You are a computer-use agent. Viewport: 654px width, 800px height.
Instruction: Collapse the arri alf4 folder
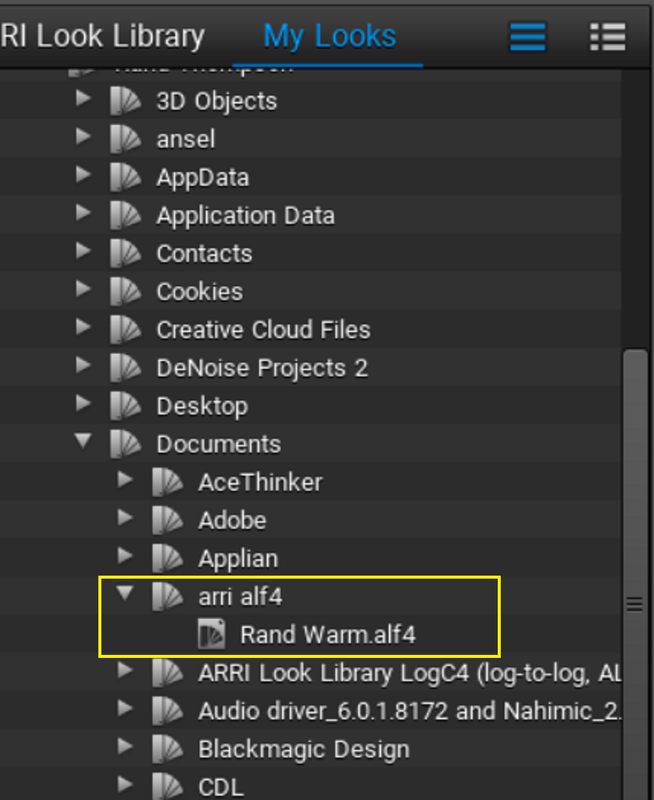click(125, 593)
